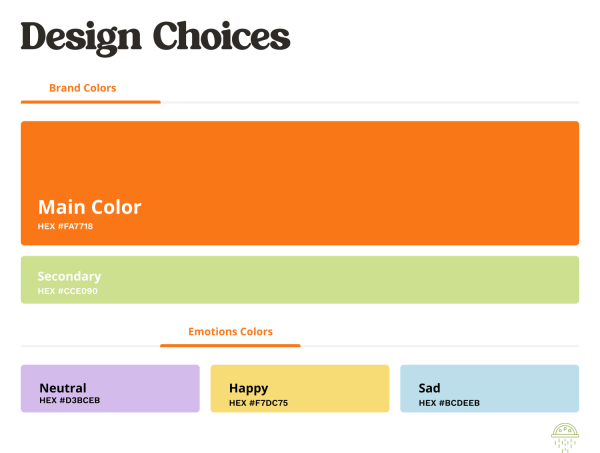Click the orange Main Color swatch
Viewport: 600px width, 453px height.
300,183
